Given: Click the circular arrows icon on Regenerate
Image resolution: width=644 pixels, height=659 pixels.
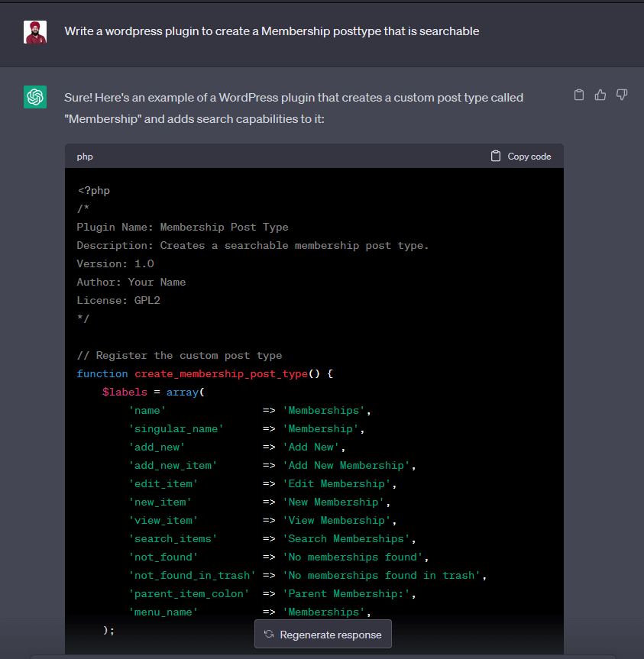Looking at the screenshot, I should pyautogui.click(x=269, y=635).
